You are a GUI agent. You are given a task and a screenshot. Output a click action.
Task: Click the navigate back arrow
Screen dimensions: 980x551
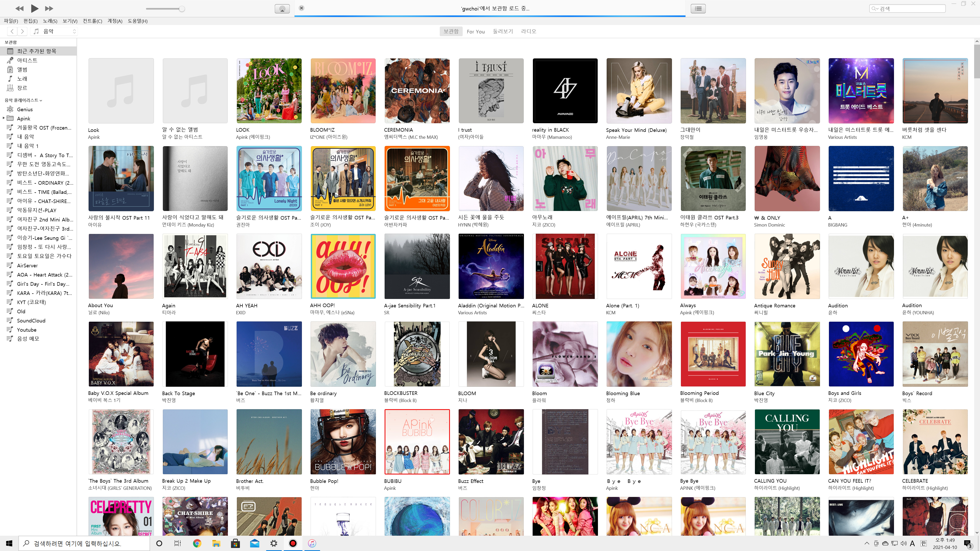(12, 31)
